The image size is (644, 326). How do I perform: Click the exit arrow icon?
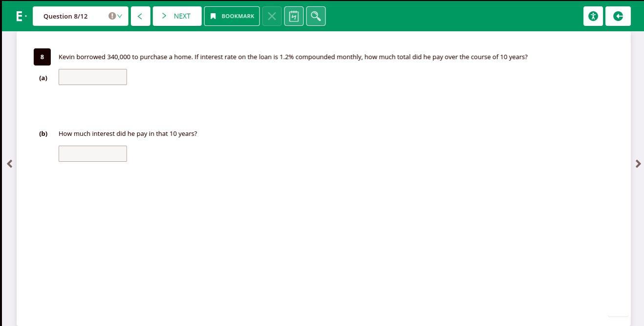click(618, 16)
